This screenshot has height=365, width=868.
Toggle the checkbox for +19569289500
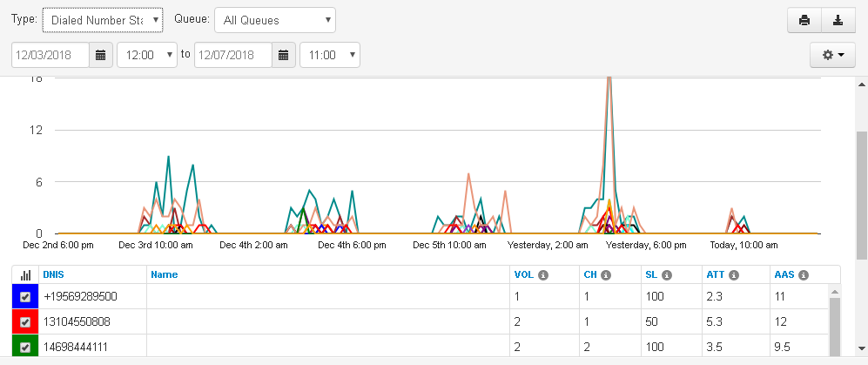(x=25, y=297)
